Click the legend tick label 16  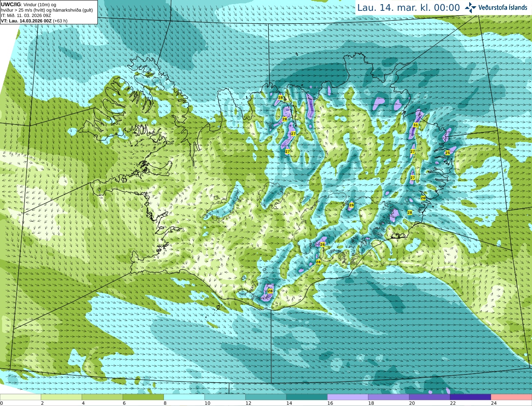(x=330, y=403)
